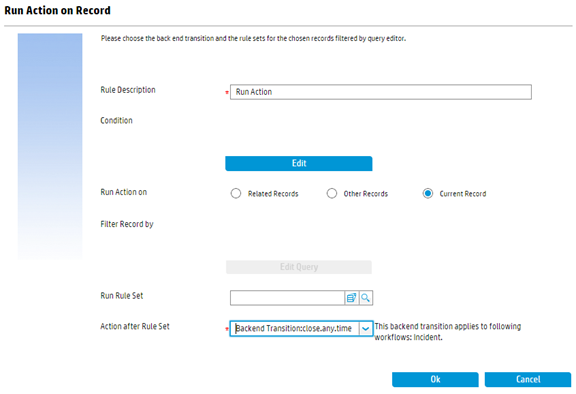Click the Run Action on label
576x394 pixels.
pos(124,192)
